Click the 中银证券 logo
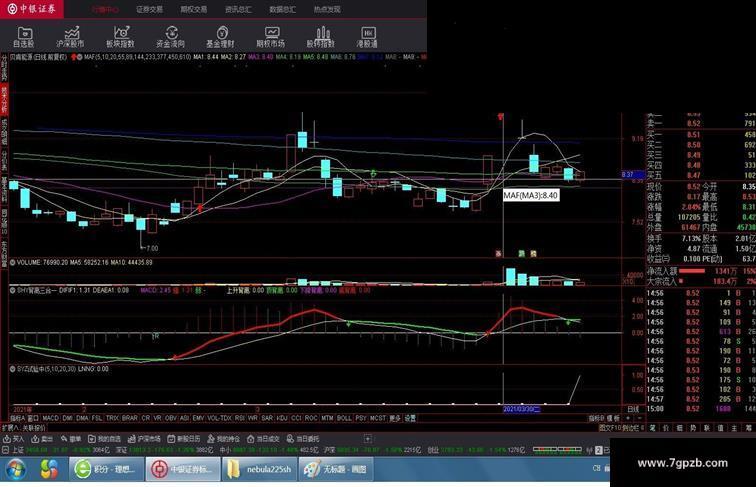 tap(31, 9)
